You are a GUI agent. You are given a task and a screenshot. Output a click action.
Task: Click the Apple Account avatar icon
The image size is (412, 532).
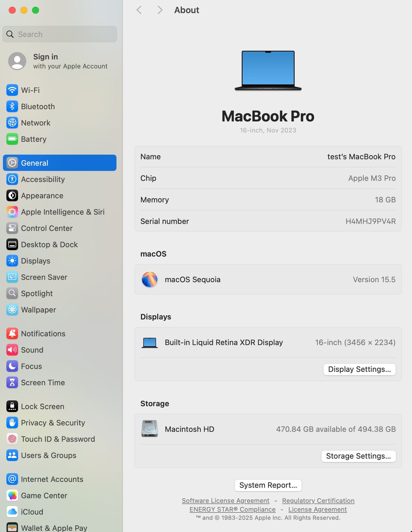17,61
